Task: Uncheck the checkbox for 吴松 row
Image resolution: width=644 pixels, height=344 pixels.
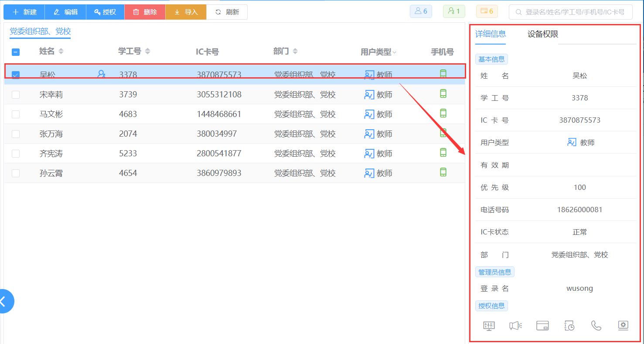Action: coord(16,75)
